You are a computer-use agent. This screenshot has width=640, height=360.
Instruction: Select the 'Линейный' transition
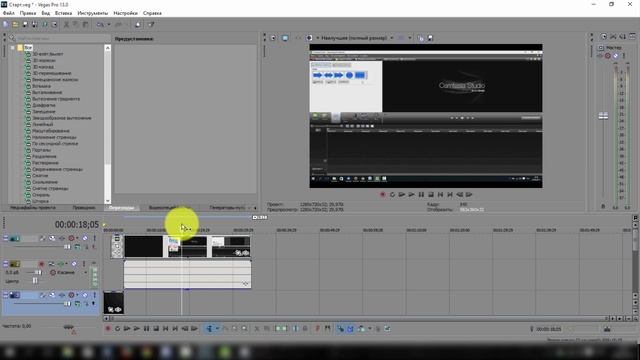(x=42, y=124)
